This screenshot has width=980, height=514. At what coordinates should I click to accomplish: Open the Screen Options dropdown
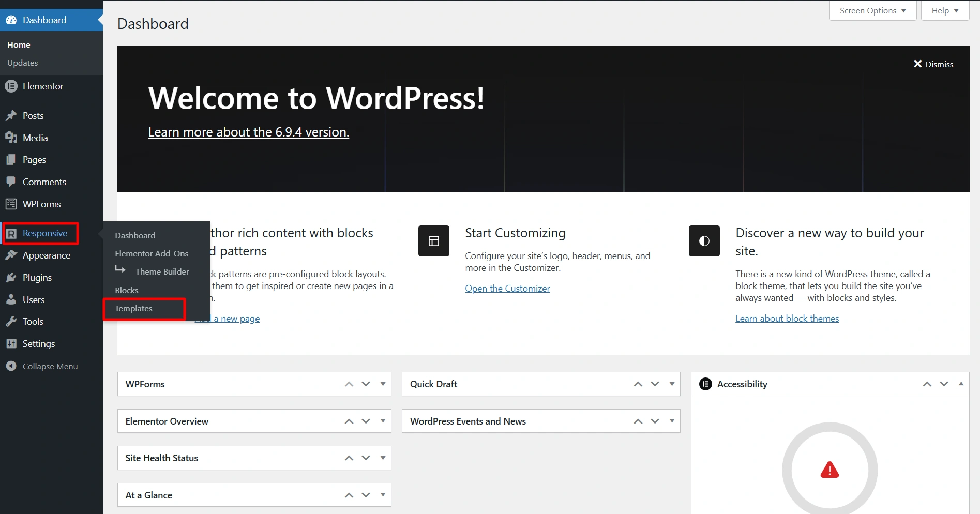(873, 11)
